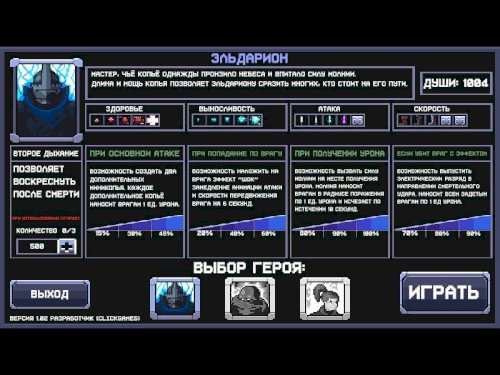Select the fourth health upgrade icon
The image size is (500, 375).
pyautogui.click(x=139, y=120)
